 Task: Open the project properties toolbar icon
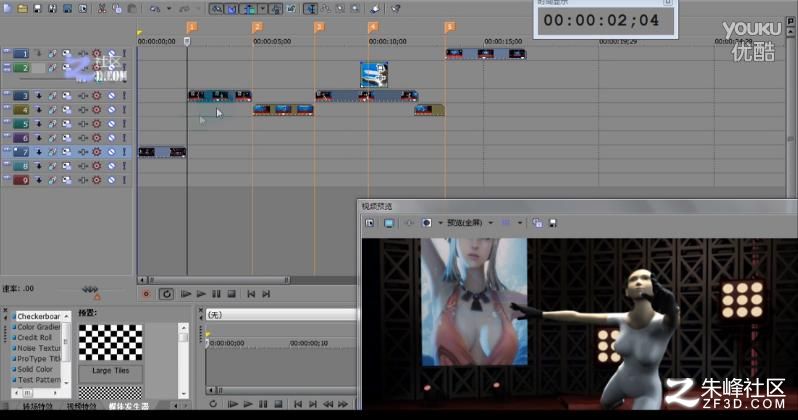(82, 8)
